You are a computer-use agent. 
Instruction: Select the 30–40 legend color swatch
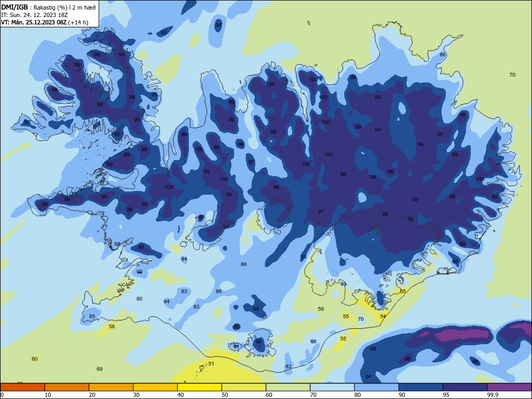click(x=155, y=387)
